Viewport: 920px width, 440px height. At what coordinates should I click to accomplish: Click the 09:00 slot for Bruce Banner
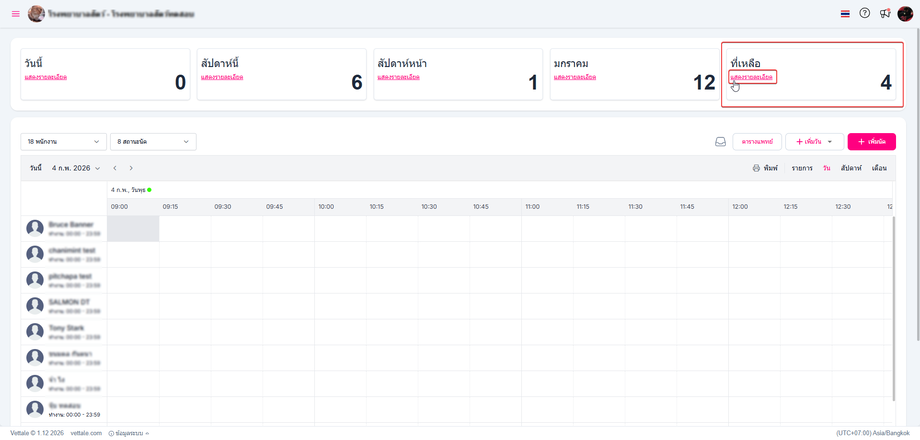tap(133, 228)
